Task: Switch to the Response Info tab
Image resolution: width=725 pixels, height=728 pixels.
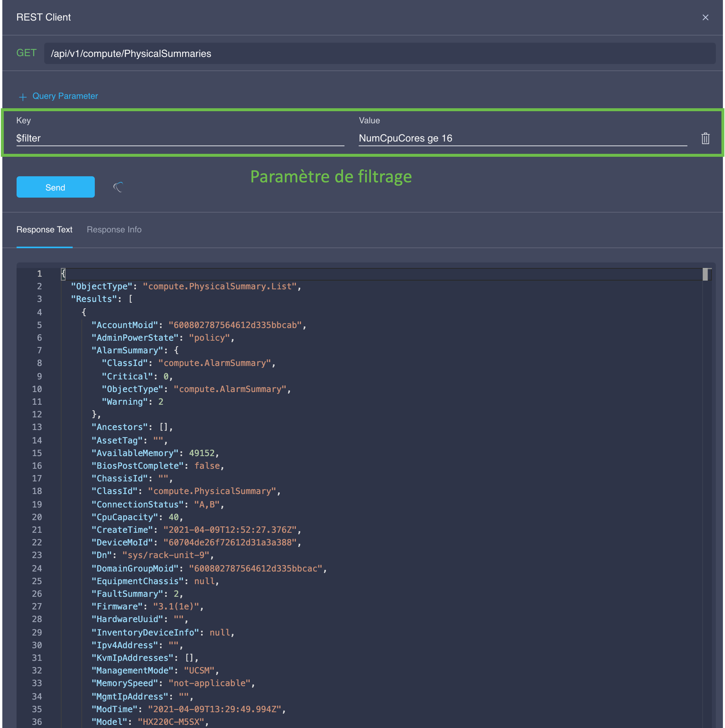Action: click(x=114, y=229)
